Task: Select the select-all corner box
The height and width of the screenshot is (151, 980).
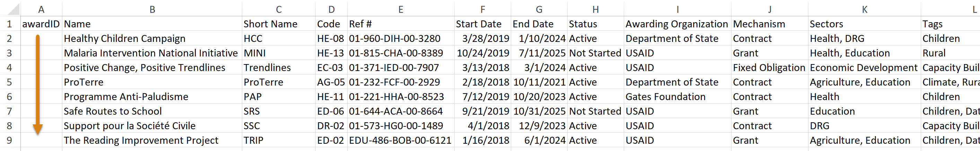Action: point(9,9)
